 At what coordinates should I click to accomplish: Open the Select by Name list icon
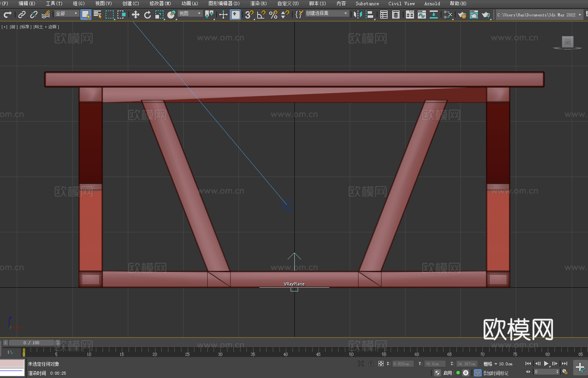(98, 14)
